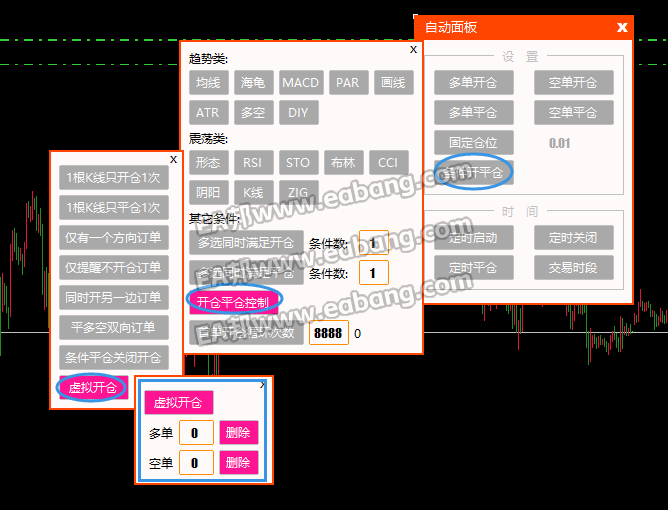
Task: Enable 仅提醒不开仓订单 option
Action: coord(113,268)
